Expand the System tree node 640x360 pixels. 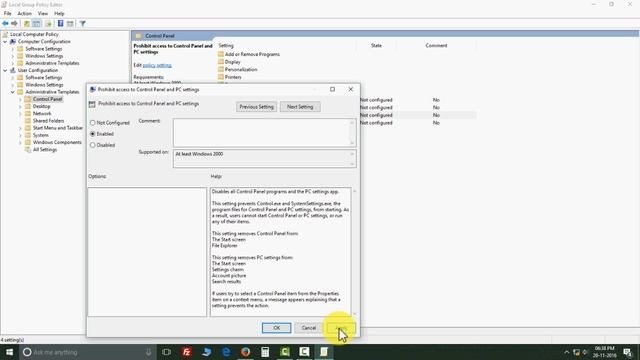coord(20,135)
